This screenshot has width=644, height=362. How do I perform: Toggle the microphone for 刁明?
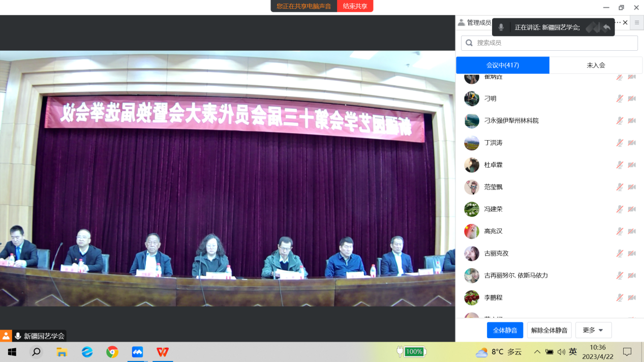point(620,98)
